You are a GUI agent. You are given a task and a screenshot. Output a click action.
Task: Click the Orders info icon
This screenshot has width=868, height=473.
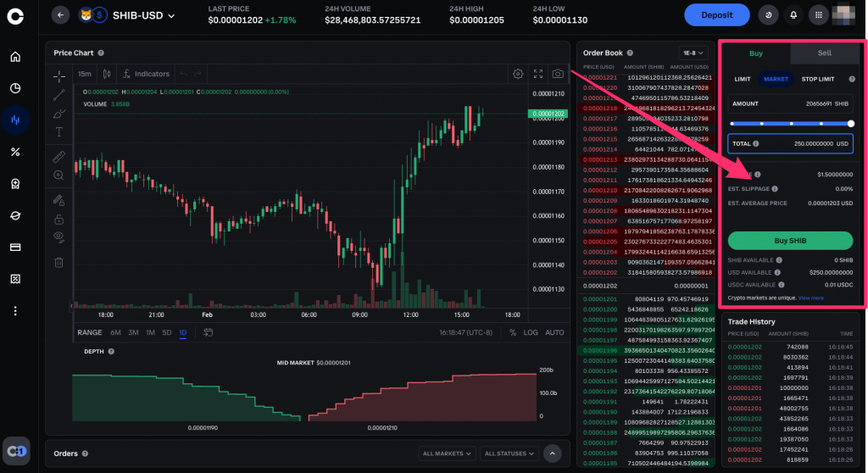(86, 454)
